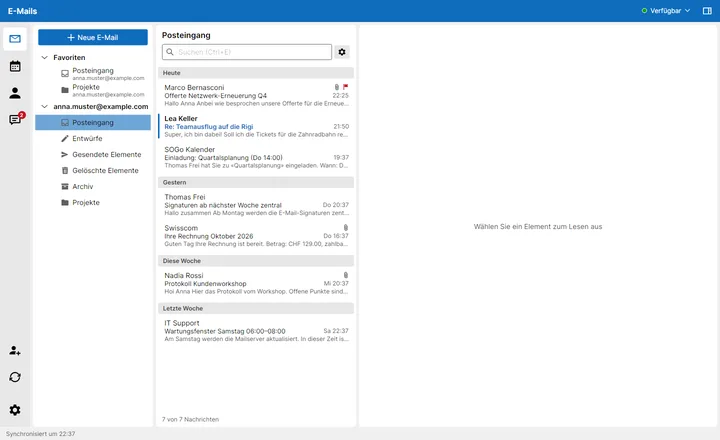This screenshot has width=720, height=440.
Task: Open Swisscom Ihre Rechnung Oktober 2026
Action: click(256, 236)
